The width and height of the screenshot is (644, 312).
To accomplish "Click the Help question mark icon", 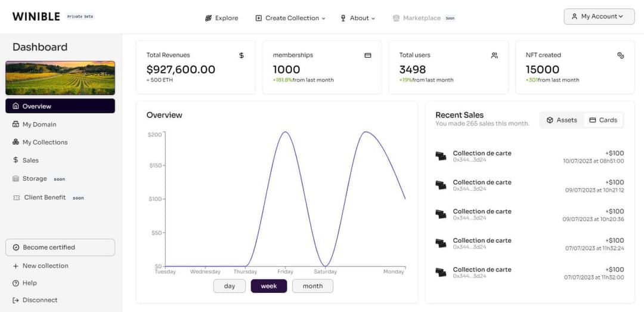I will click(16, 283).
